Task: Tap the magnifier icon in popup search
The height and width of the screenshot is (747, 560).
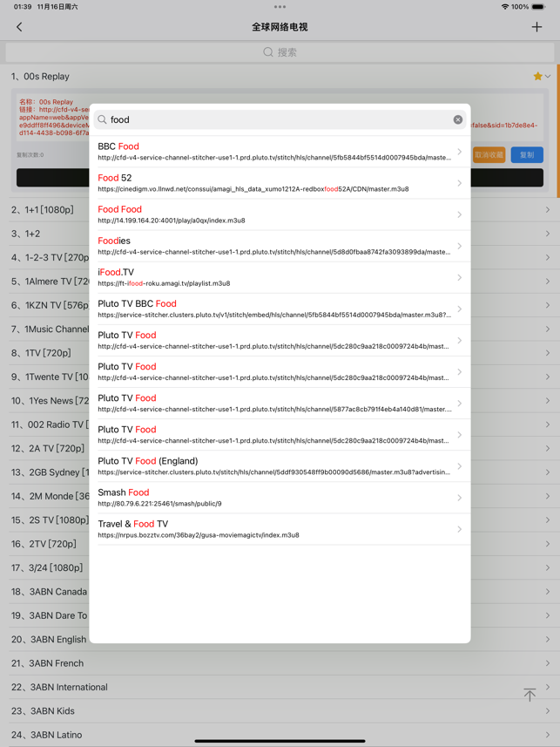Action: (102, 119)
